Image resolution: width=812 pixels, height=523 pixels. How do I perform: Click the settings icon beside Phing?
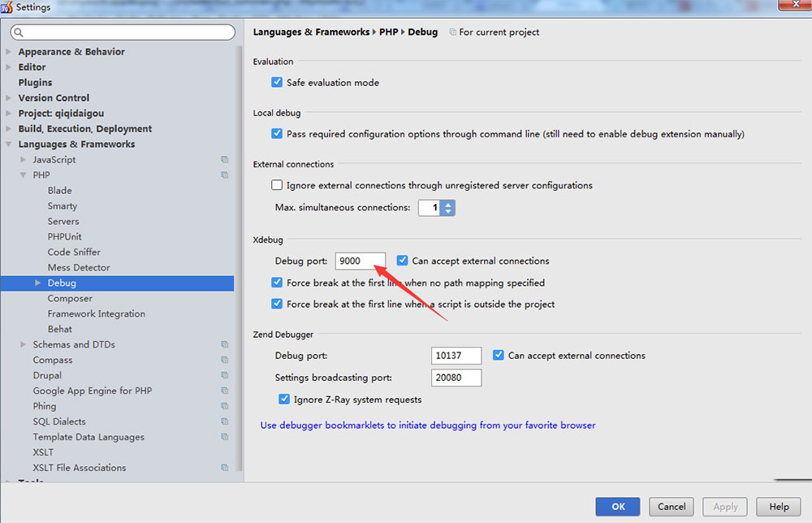coord(225,406)
